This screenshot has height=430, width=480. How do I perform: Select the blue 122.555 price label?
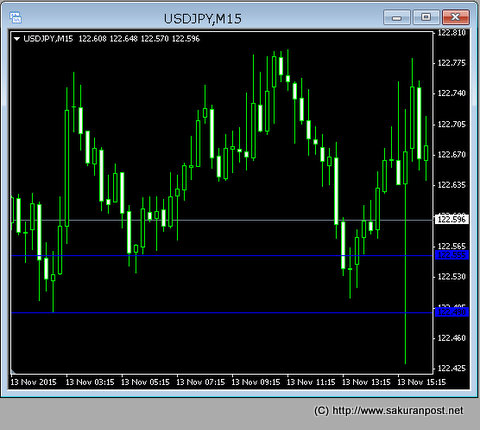pos(452,255)
